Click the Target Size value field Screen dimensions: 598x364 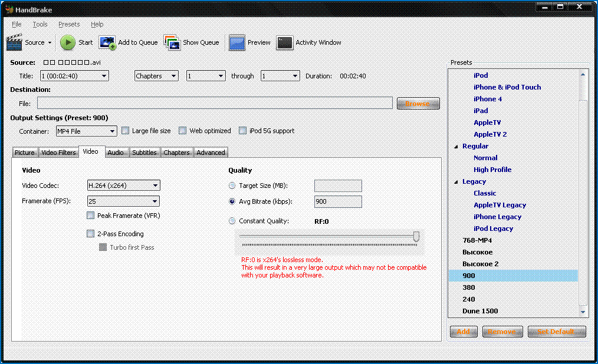pos(338,186)
